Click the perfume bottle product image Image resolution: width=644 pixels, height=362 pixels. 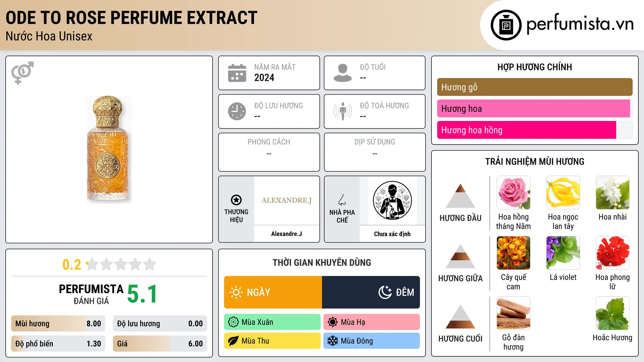click(109, 149)
